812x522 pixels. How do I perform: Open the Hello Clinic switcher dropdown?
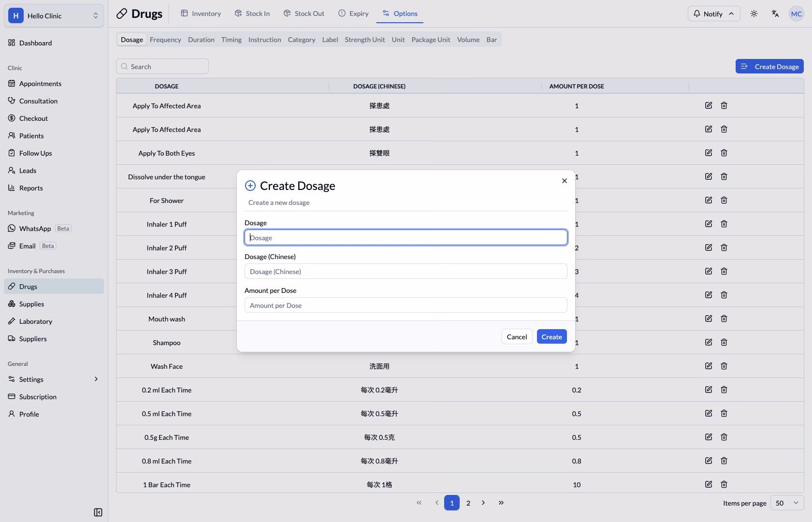click(54, 15)
